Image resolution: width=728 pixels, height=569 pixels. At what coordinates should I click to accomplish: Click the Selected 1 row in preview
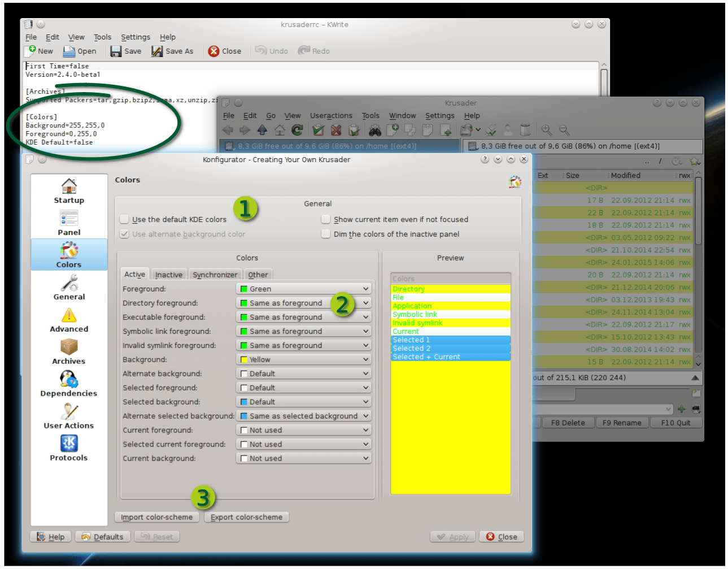click(451, 340)
